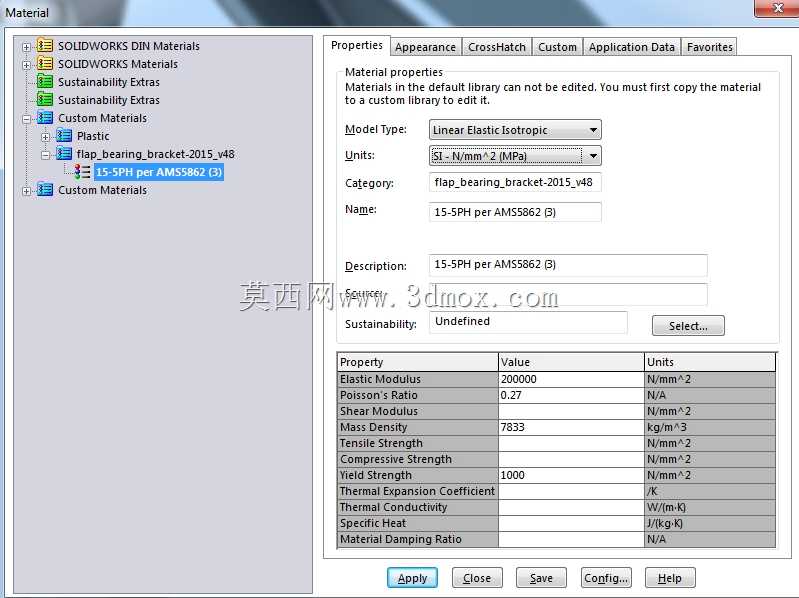Image resolution: width=799 pixels, height=598 pixels.
Task: Click the expanded Custom Materials library icon
Action: [45, 118]
